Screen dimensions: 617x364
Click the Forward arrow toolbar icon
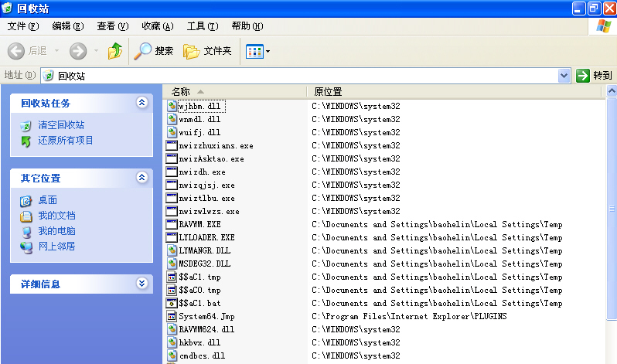click(x=78, y=51)
